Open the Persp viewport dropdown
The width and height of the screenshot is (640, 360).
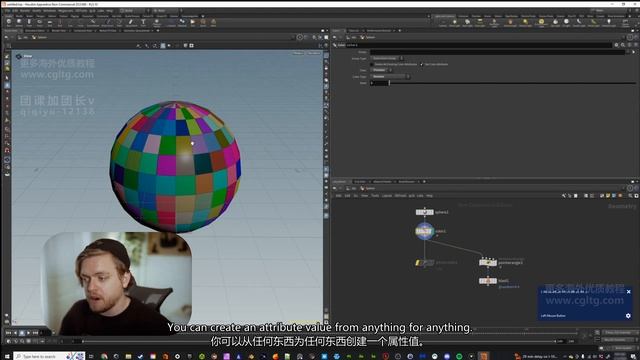tap(298, 53)
